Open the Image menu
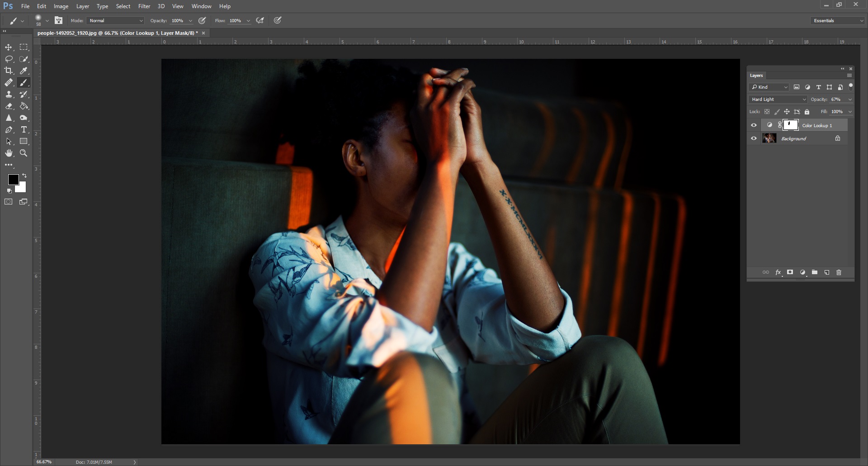The image size is (868, 466). [61, 6]
